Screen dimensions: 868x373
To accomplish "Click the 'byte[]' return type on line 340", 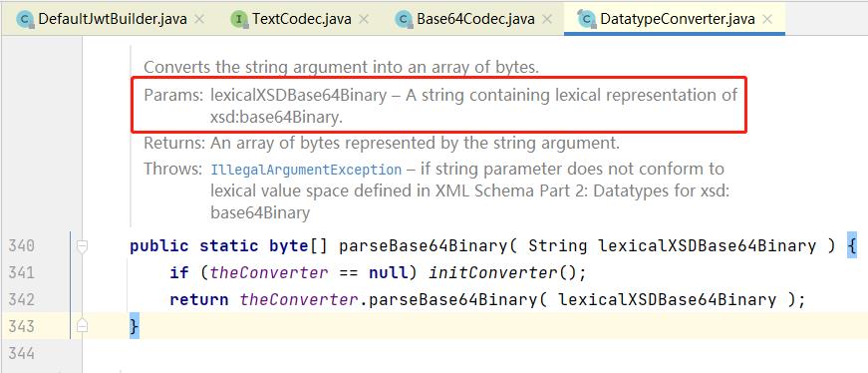I will click(x=298, y=245).
